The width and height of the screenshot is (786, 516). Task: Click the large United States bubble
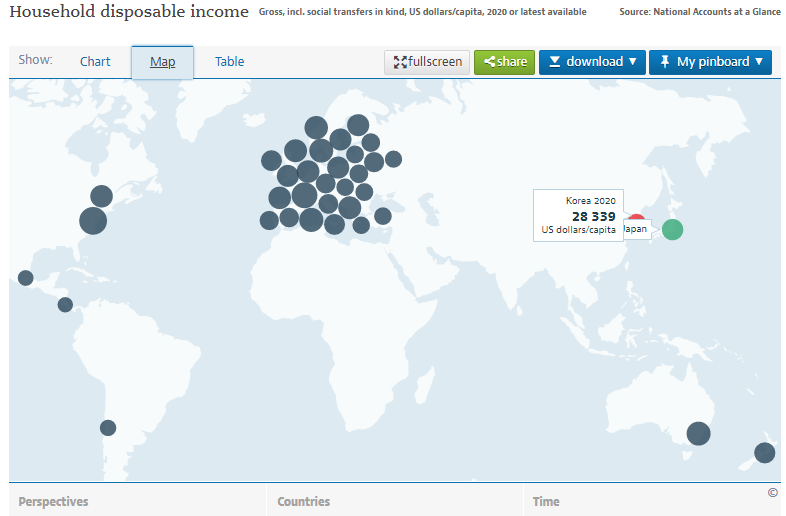tap(93, 221)
